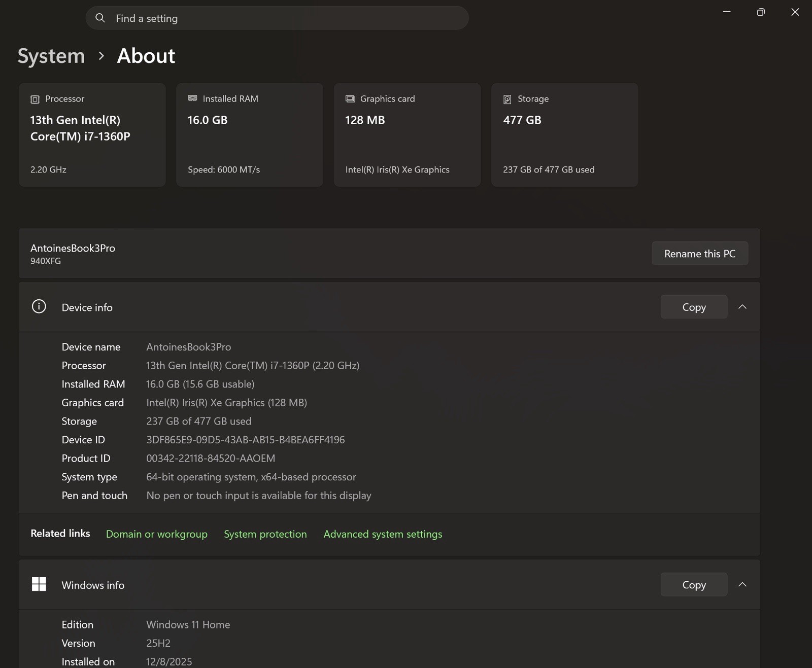Image resolution: width=812 pixels, height=668 pixels.
Task: Close the Settings window
Action: point(795,12)
